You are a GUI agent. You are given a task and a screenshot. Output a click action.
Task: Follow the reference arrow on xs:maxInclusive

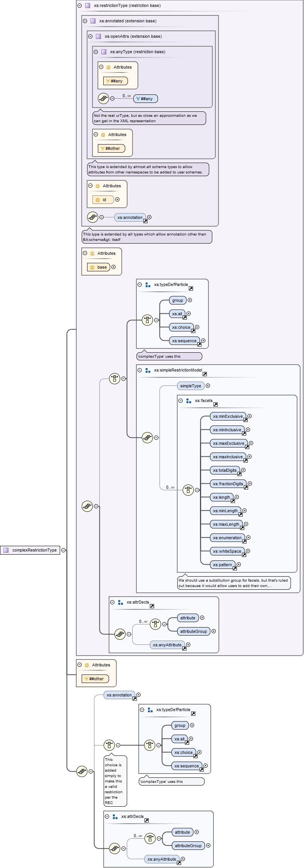click(x=245, y=460)
